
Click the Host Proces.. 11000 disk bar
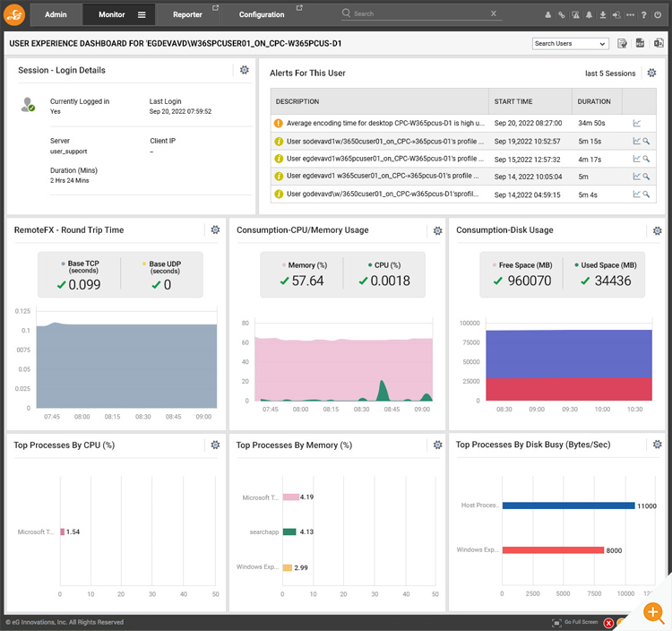568,506
